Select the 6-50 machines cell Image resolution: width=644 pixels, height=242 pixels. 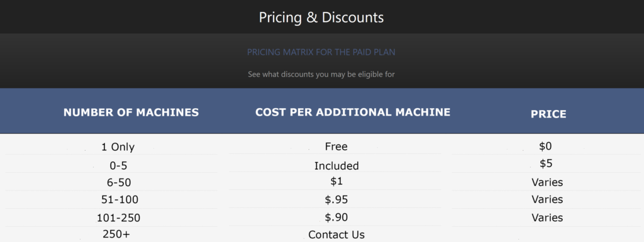[119, 183]
